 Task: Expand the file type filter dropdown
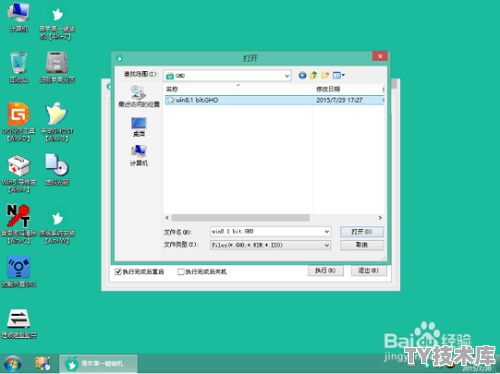coord(327,245)
